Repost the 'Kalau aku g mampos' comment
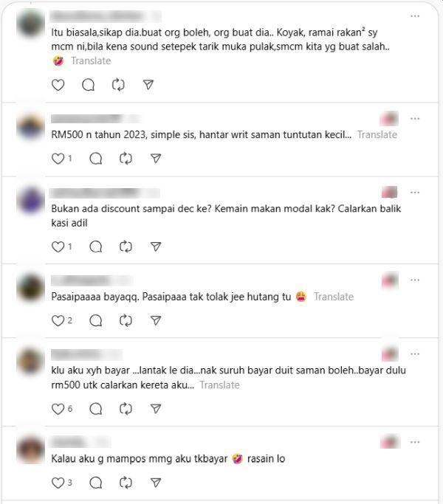The height and width of the screenshot is (504, 443). [x=126, y=483]
